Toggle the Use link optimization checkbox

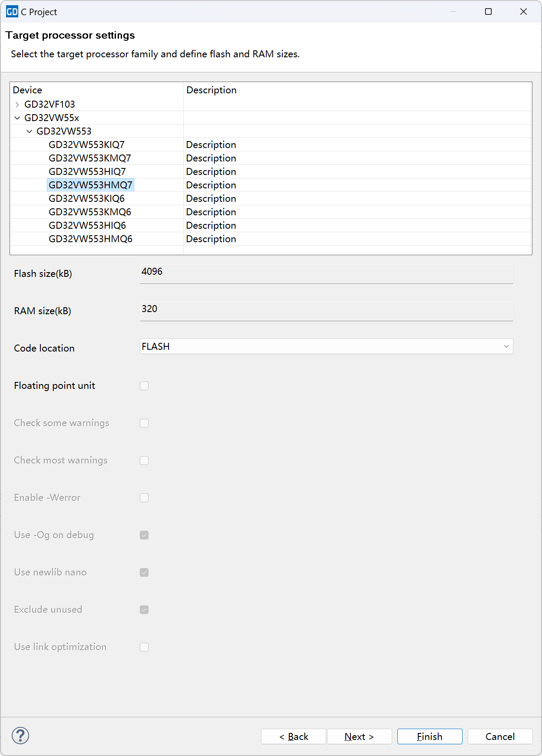(144, 647)
